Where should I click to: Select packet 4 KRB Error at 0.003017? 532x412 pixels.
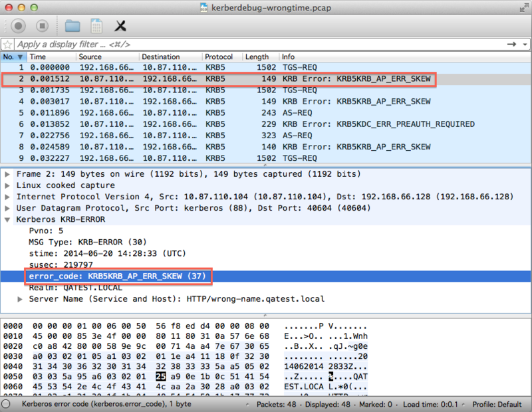265,102
